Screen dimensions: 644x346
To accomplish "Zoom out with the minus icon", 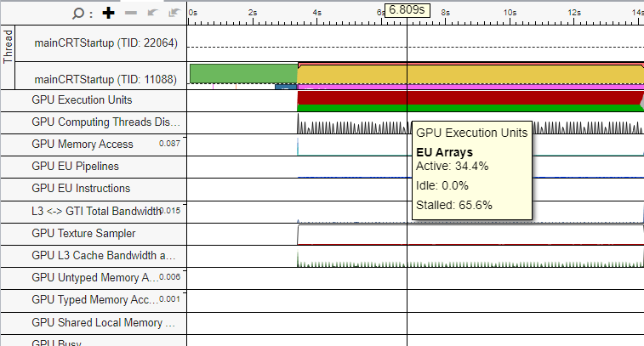I will (x=131, y=13).
